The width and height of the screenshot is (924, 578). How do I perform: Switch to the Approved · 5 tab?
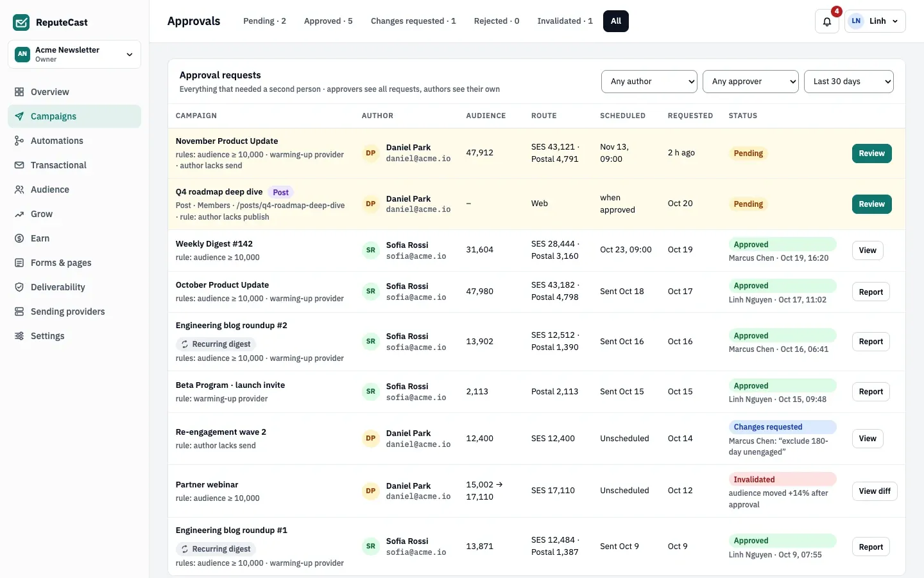pos(329,21)
